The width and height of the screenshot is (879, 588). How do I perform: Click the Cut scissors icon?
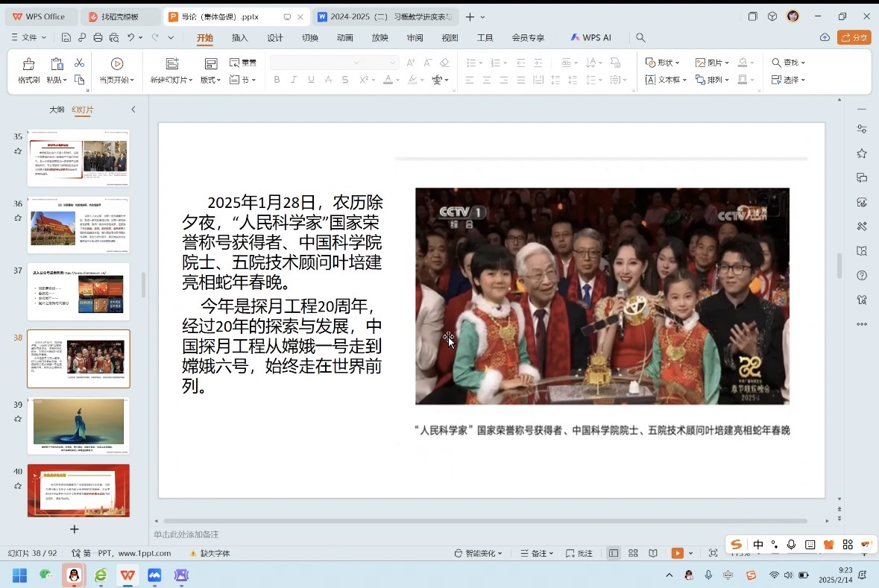click(x=79, y=63)
